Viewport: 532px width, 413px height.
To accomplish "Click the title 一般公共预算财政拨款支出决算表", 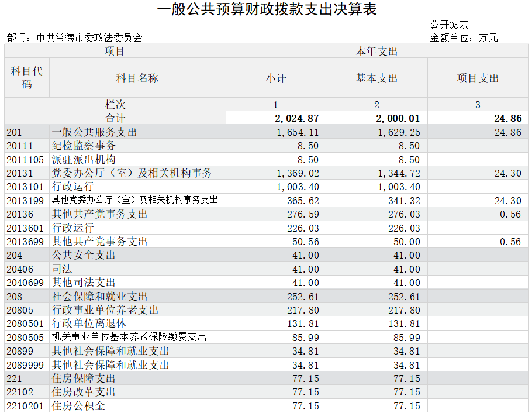I will pyautogui.click(x=267, y=9).
